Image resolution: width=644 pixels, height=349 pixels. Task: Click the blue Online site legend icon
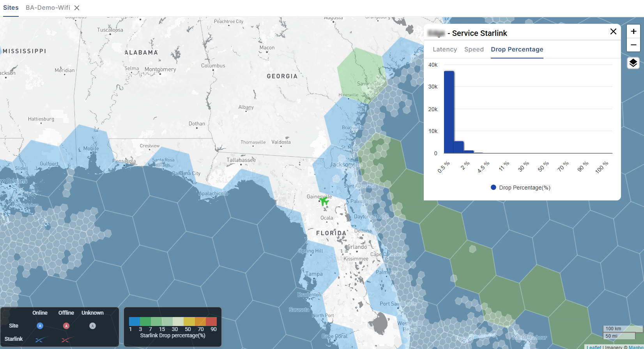pos(40,326)
